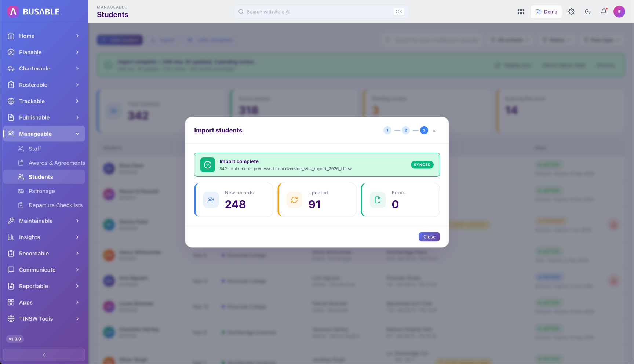Collapse the sidebar with arrow button

pos(44,355)
